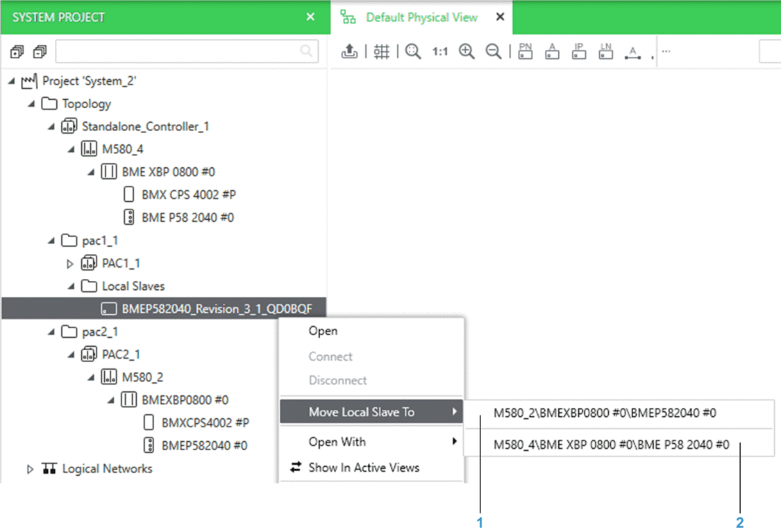781x532 pixels.
Task: Click the factory icon beside Project 'System_2'
Action: pyautogui.click(x=29, y=80)
